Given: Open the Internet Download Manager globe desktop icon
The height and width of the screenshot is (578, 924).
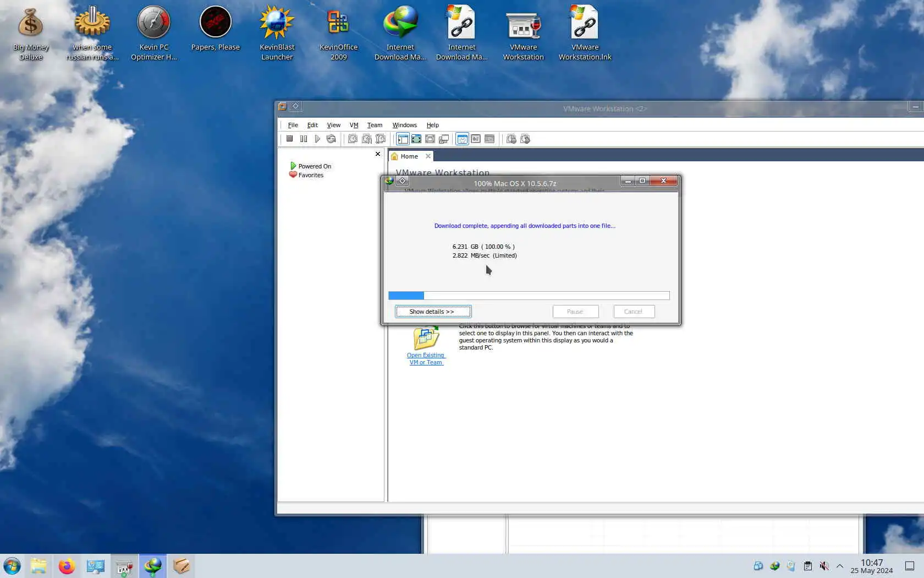Looking at the screenshot, I should (400, 34).
